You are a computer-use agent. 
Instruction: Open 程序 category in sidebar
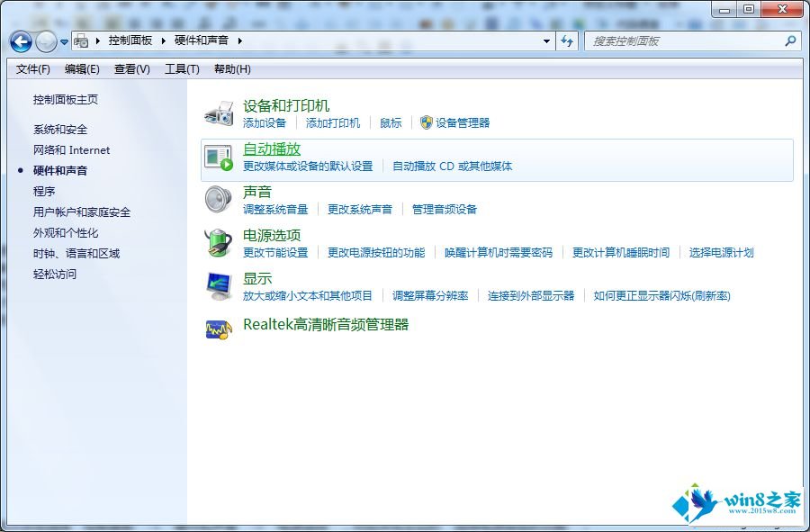(x=44, y=192)
